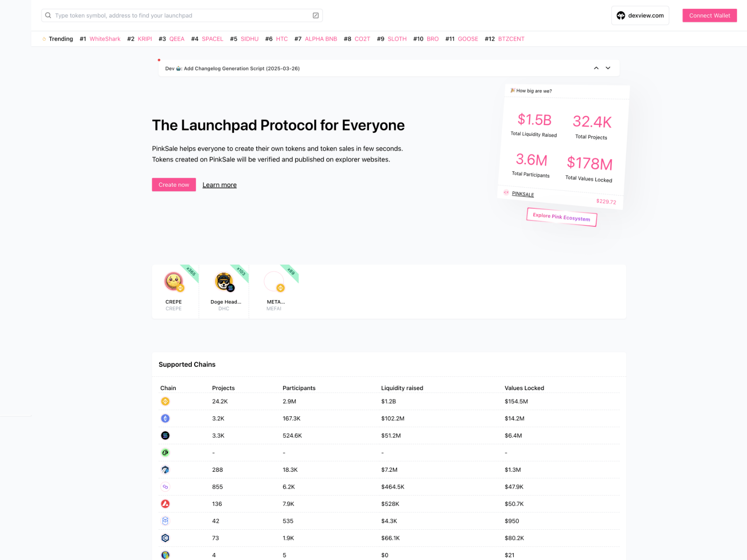Click the slash shortcut icon in search bar
Screen dimensions: 747x560
316,15
